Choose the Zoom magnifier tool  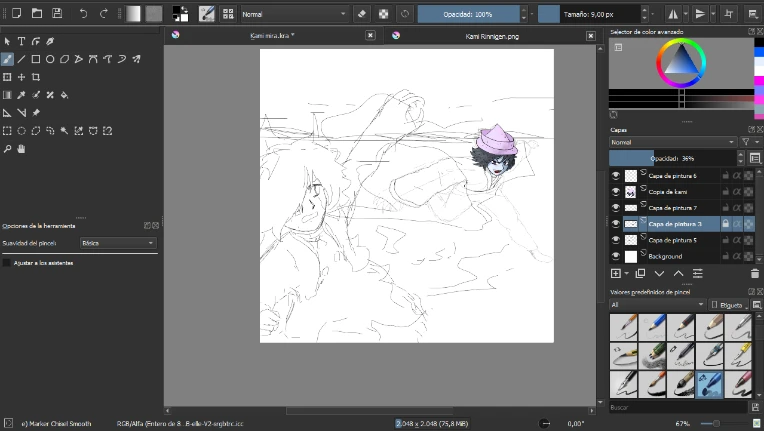click(7, 149)
